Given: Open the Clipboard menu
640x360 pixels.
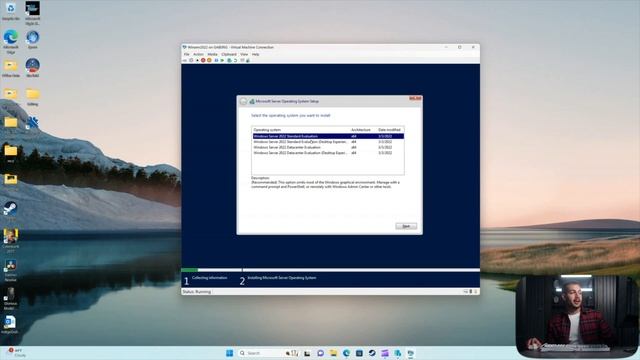Looking at the screenshot, I should 229,54.
